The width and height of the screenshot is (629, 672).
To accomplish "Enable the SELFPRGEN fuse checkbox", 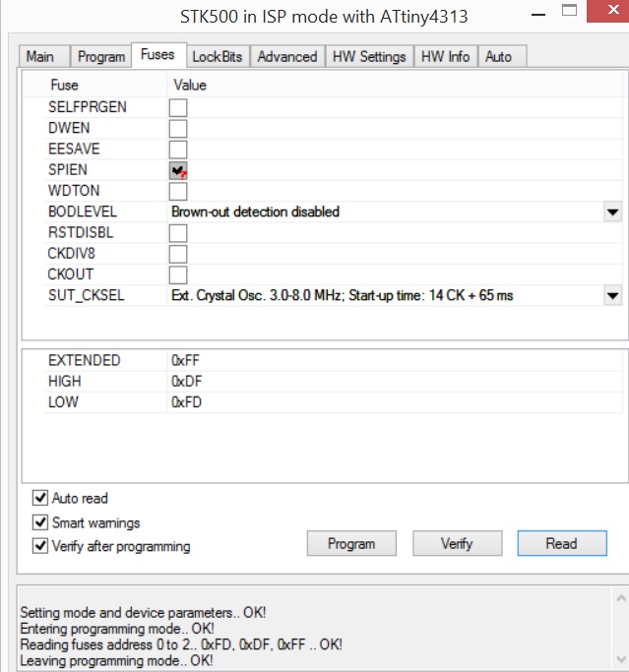I will pyautogui.click(x=178, y=107).
